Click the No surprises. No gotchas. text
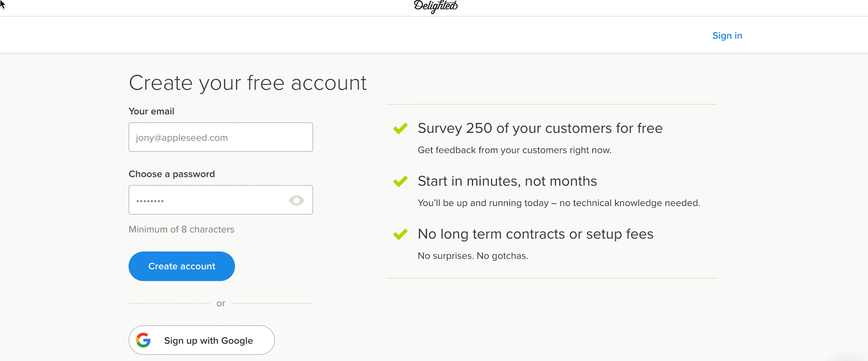The width and height of the screenshot is (868, 361). (x=473, y=256)
